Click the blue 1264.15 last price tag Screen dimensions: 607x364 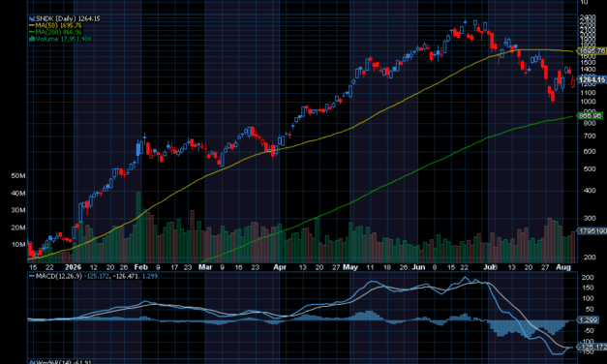(x=592, y=79)
